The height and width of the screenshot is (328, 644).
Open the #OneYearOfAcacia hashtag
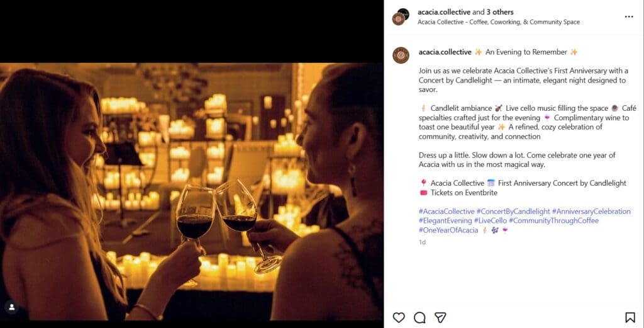[x=448, y=230]
